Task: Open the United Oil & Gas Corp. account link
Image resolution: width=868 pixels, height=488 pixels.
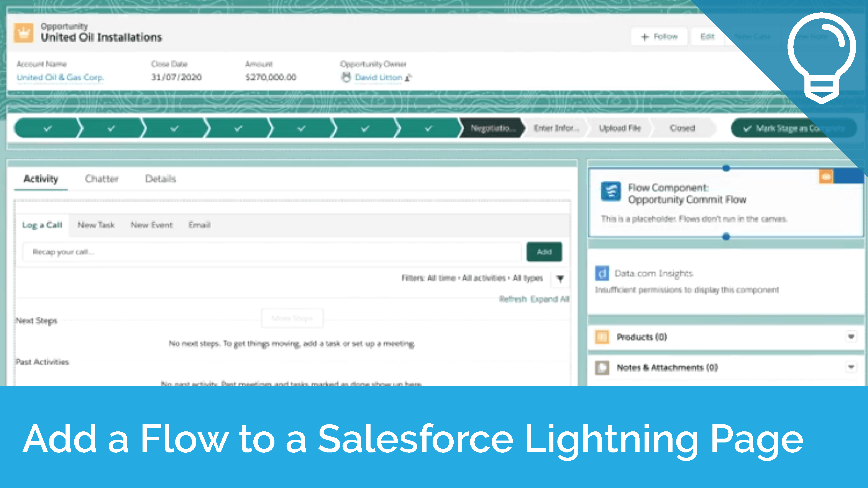Action: click(x=60, y=77)
